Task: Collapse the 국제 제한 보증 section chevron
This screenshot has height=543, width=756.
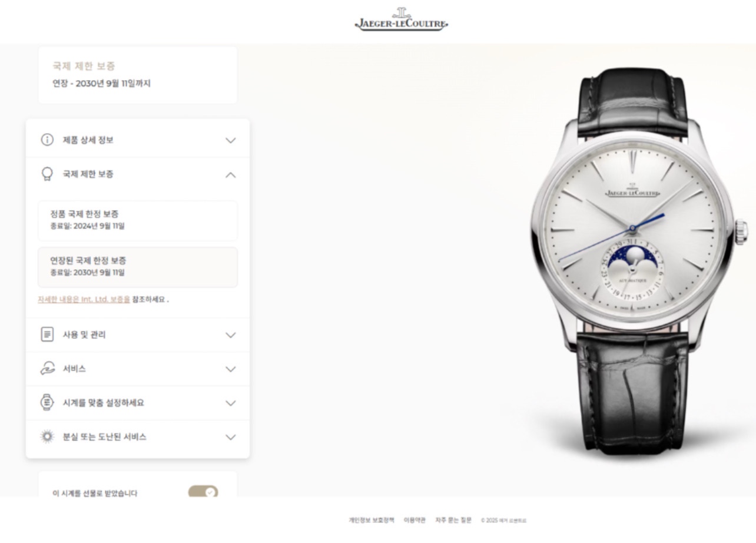Action: click(x=231, y=175)
